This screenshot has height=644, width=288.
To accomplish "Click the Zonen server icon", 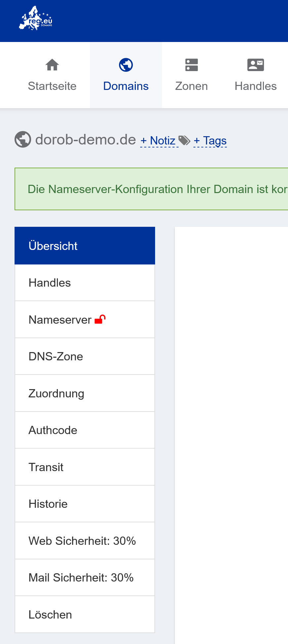I will (191, 65).
